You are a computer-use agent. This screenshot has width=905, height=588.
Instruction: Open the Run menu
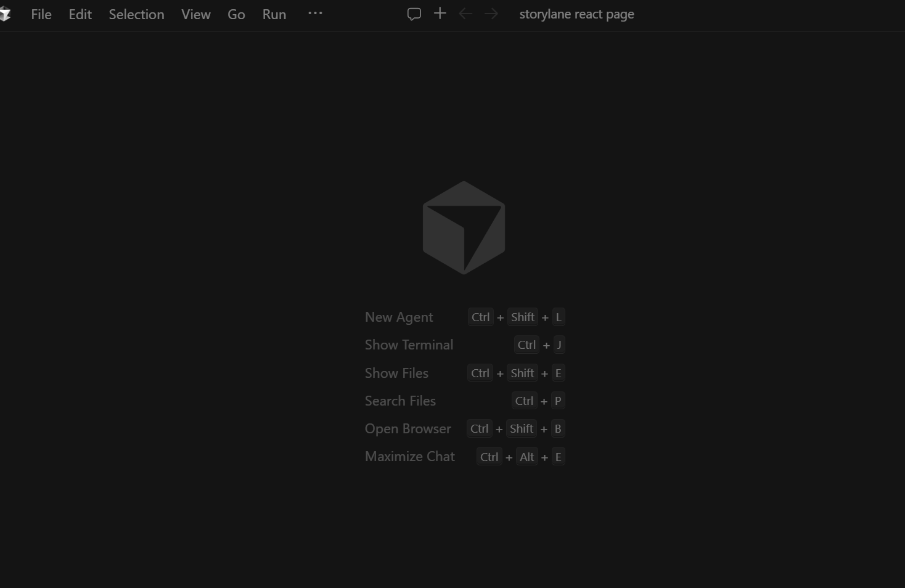pos(274,14)
